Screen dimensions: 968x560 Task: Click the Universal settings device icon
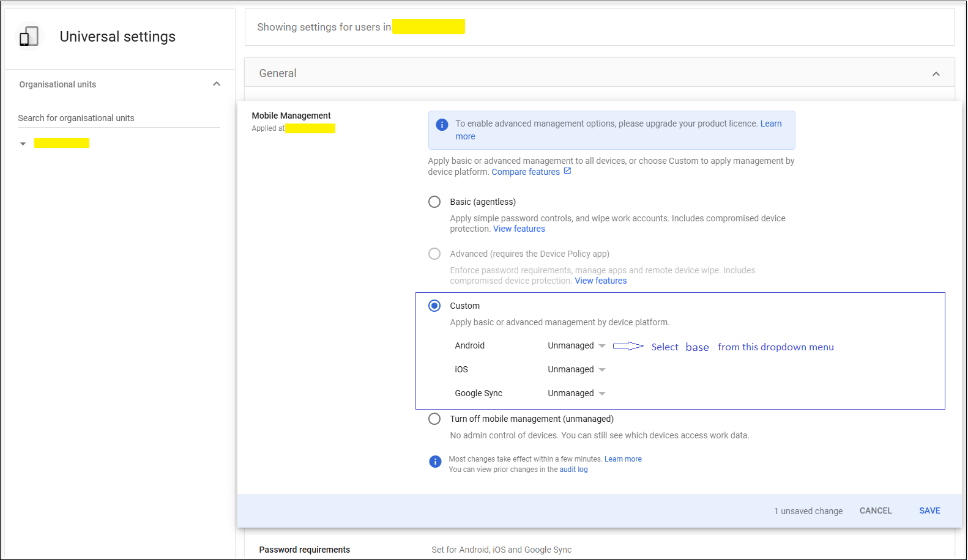tap(29, 37)
